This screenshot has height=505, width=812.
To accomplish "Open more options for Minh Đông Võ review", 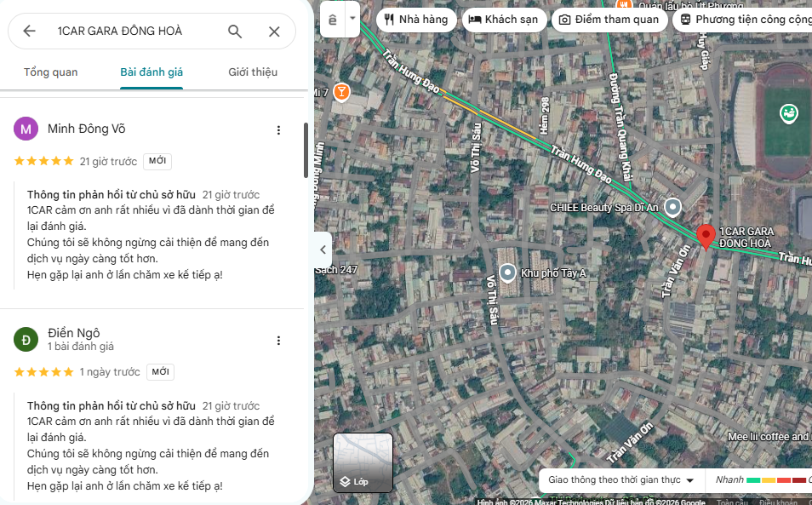I will pos(278,130).
